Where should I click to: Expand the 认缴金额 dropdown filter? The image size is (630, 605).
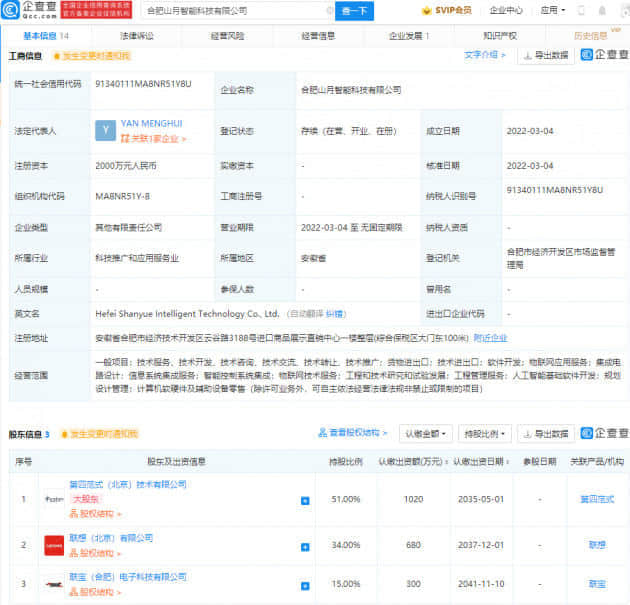tap(425, 434)
